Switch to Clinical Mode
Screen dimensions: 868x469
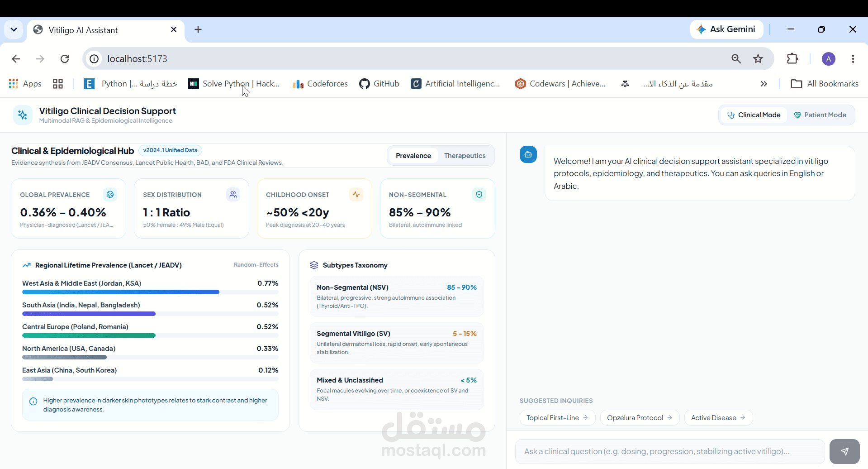[x=754, y=115]
